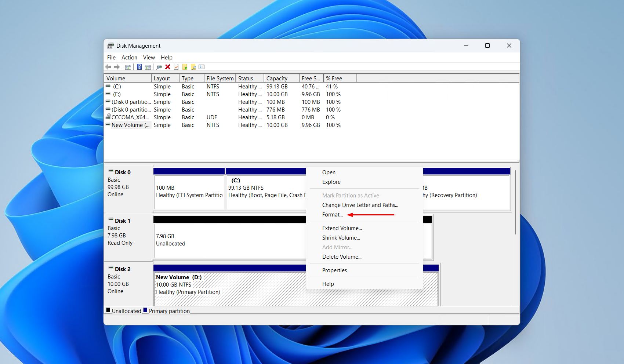
Task: Open the Action menu
Action: 129,58
